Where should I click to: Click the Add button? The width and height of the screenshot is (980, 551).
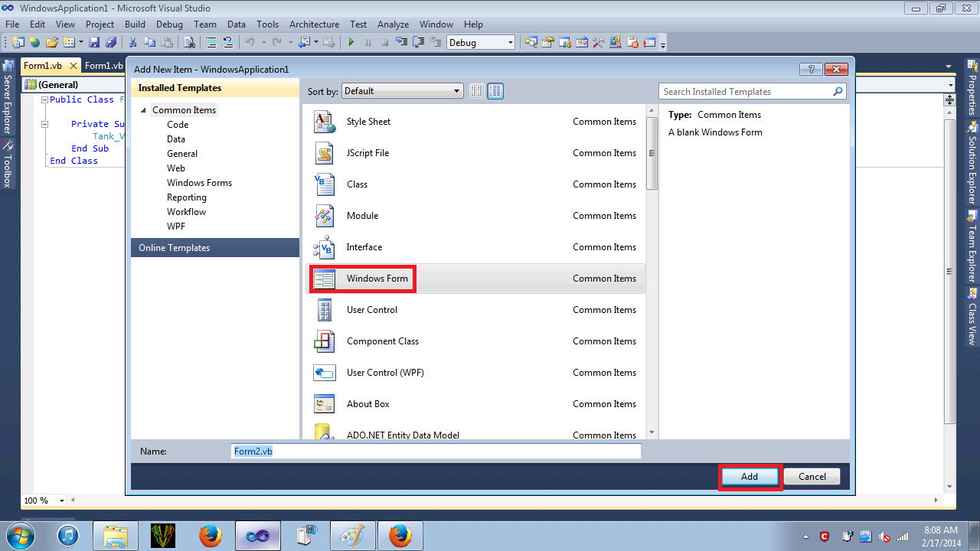[x=750, y=476]
